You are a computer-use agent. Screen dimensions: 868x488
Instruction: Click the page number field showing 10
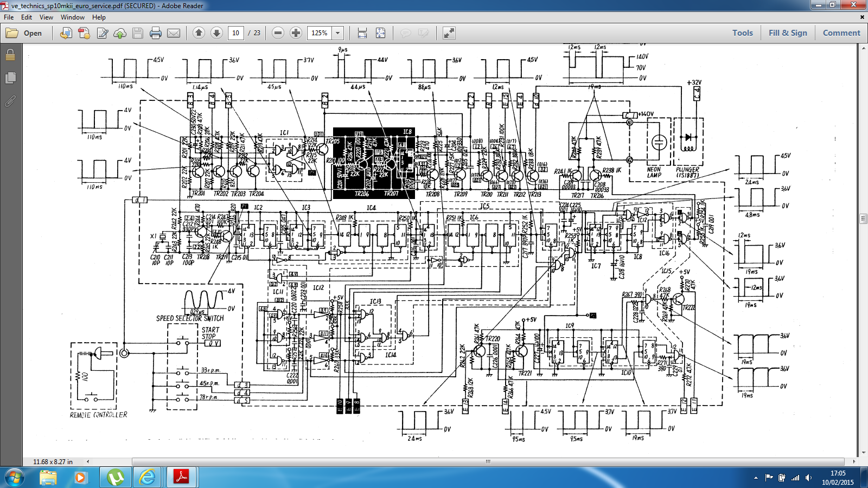pos(236,33)
